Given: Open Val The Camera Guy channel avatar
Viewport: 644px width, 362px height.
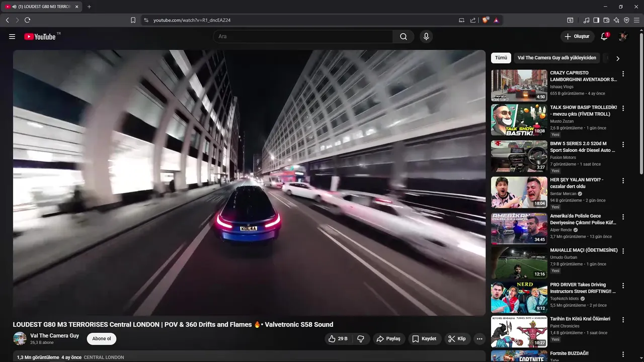Looking at the screenshot, I should tap(20, 338).
